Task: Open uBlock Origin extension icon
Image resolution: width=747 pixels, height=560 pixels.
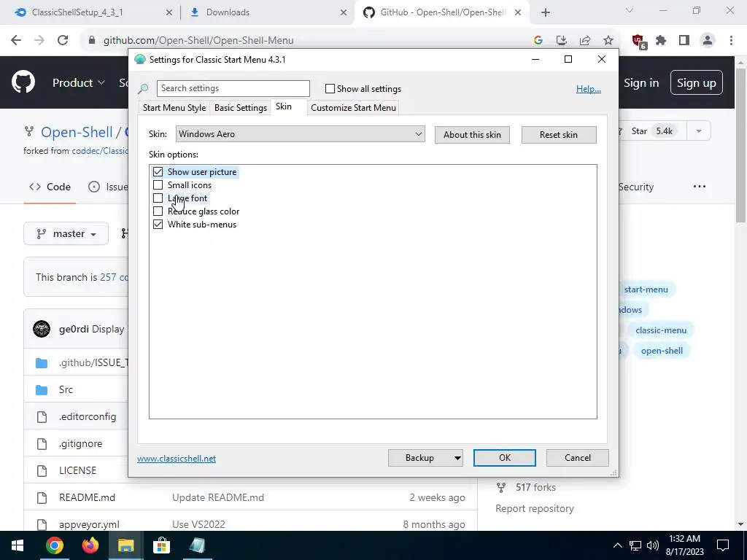Action: click(638, 42)
